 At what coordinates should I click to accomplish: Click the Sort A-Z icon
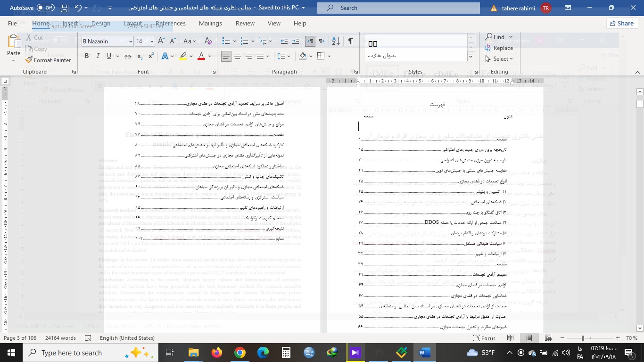pos(336,41)
